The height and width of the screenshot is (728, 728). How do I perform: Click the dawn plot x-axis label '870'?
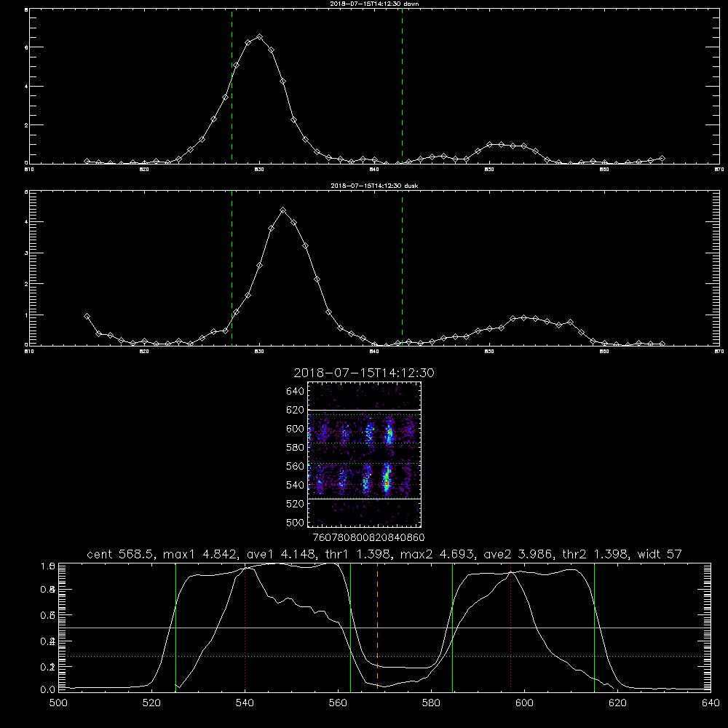(719, 170)
